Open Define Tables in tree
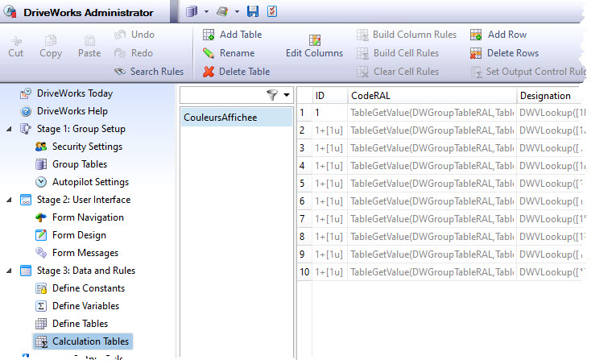This screenshot has width=591, height=364. 80,324
